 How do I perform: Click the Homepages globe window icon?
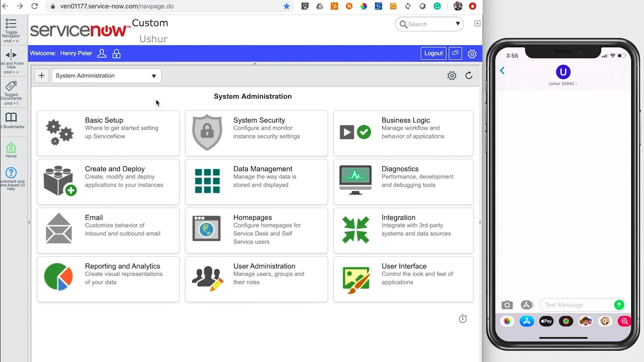[x=206, y=229]
